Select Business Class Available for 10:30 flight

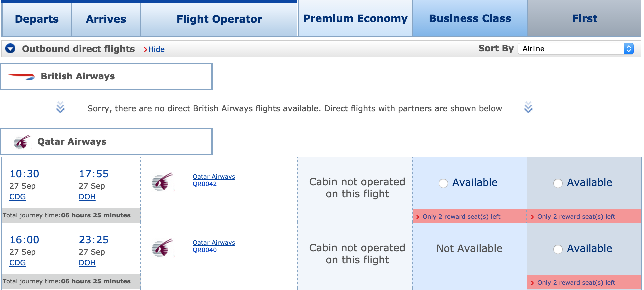443,183
